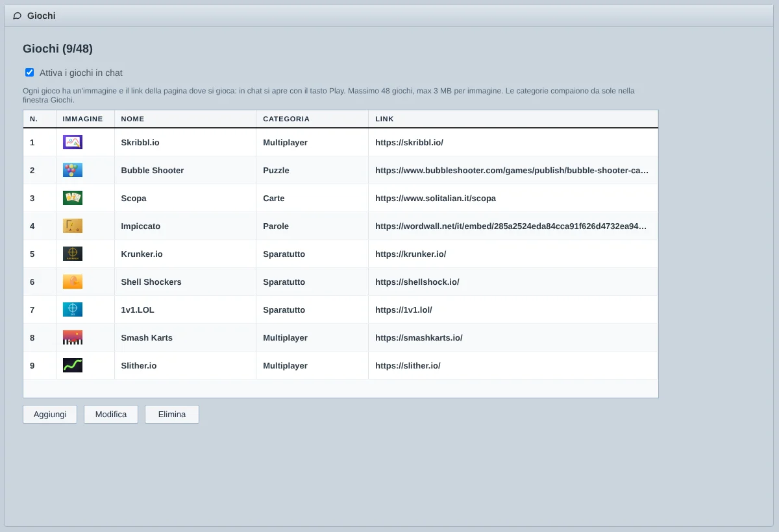The image size is (779, 532).
Task: Click the Shell Shockers thumbnail icon
Action: click(x=73, y=282)
